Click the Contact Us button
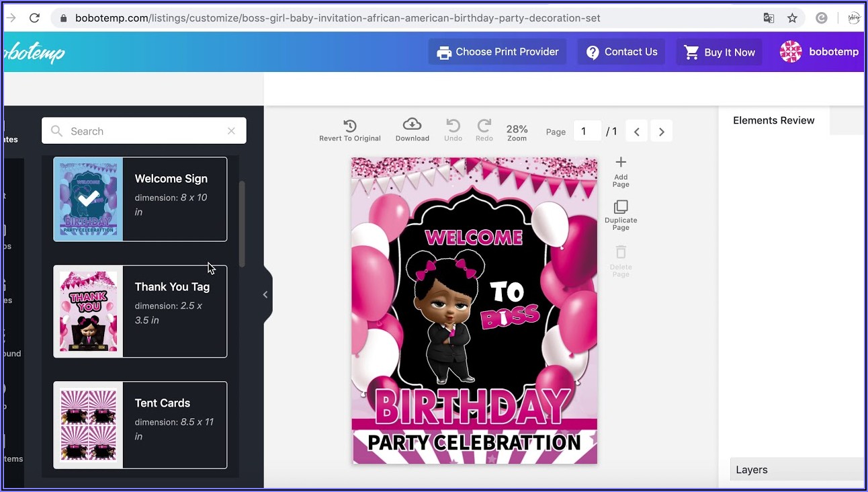The image size is (868, 492). point(621,52)
